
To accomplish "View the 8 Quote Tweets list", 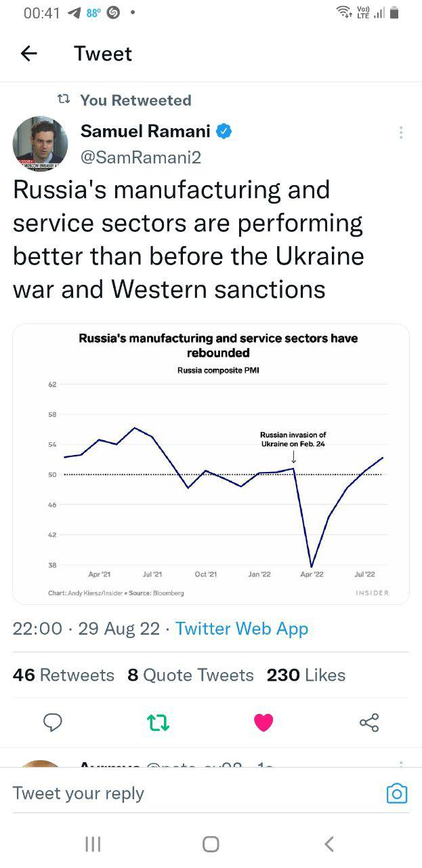I will (x=190, y=675).
